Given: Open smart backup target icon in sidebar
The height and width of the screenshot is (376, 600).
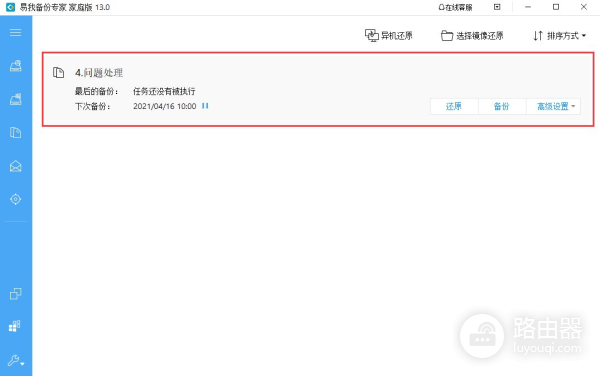Looking at the screenshot, I should [x=16, y=199].
